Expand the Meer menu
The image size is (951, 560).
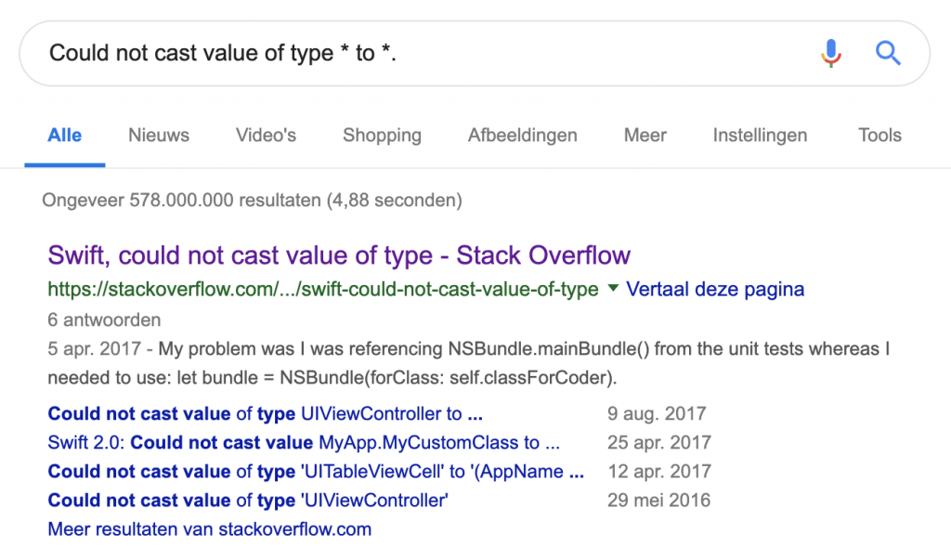[645, 136]
